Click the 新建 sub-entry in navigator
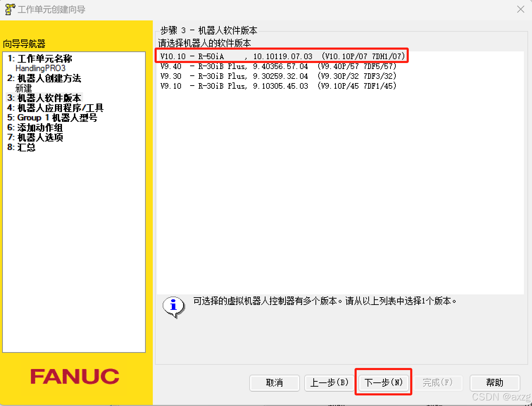This screenshot has height=406, width=532. coord(24,88)
